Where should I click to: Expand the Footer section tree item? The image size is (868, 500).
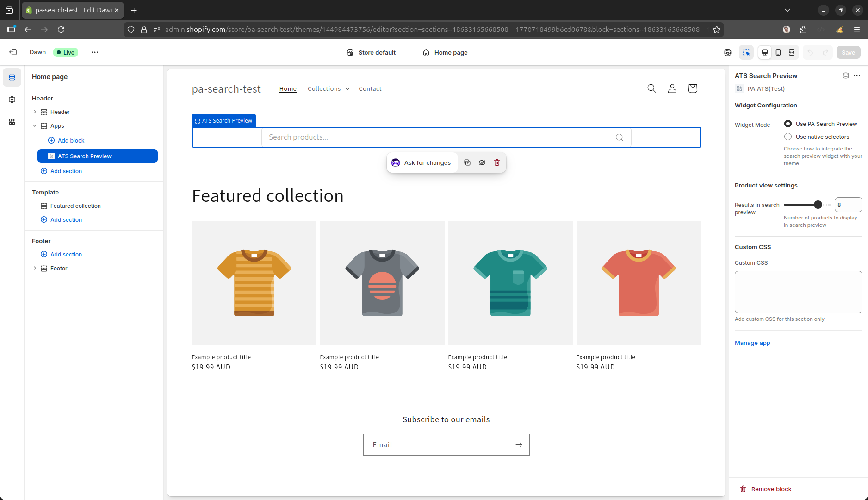point(35,268)
